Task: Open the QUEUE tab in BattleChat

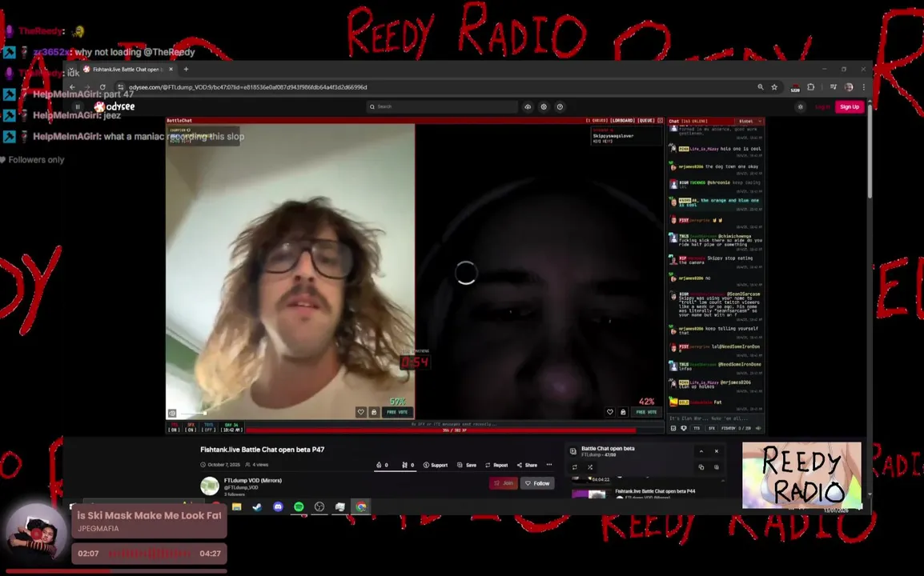Action: pyautogui.click(x=646, y=120)
